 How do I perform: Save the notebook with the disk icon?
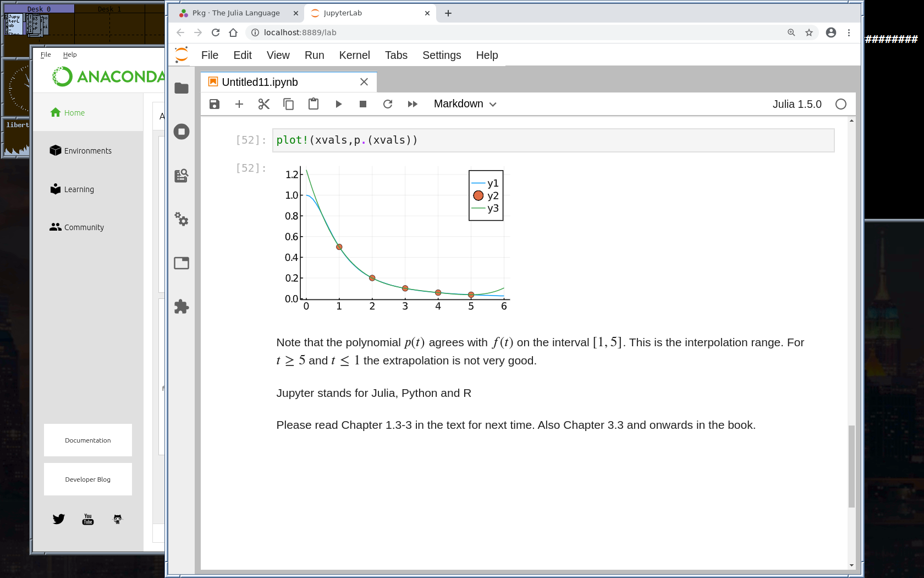(215, 104)
